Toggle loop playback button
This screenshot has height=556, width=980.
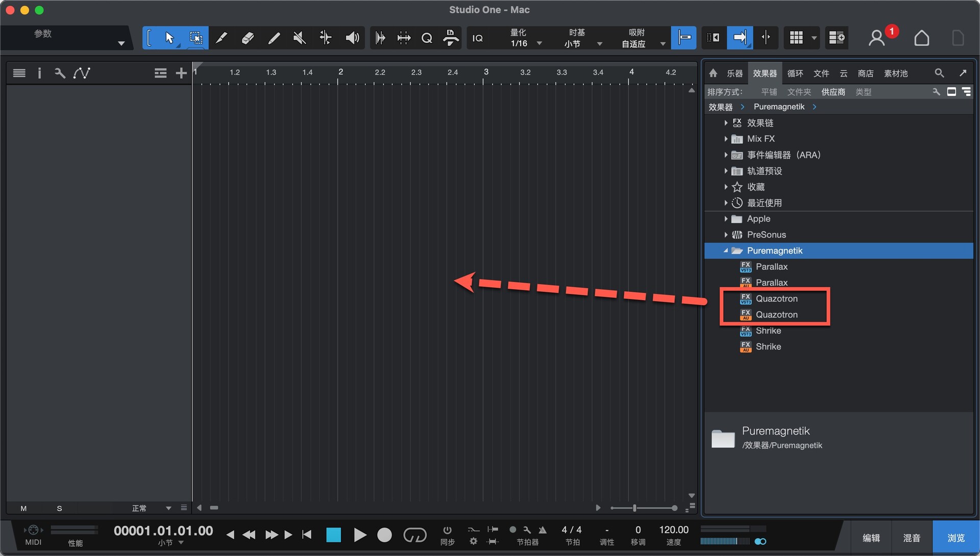point(415,535)
